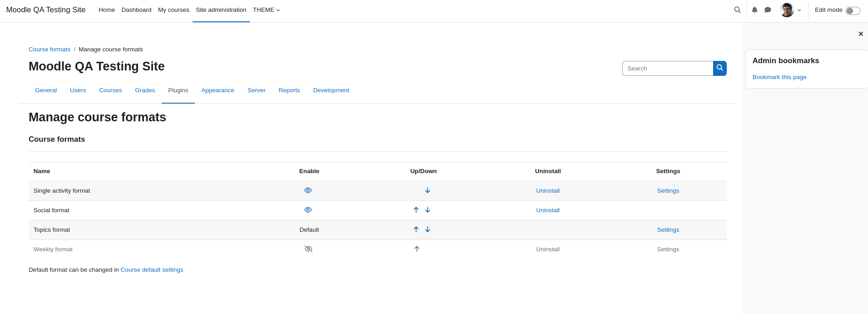This screenshot has width=868, height=314.
Task: Toggle Edit mode switch
Action: click(853, 10)
